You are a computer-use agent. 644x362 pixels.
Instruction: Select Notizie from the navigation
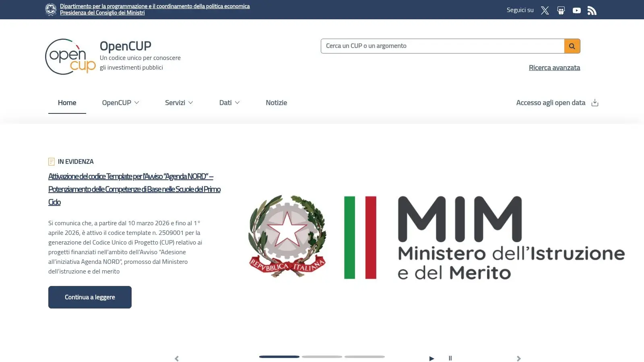pos(276,103)
